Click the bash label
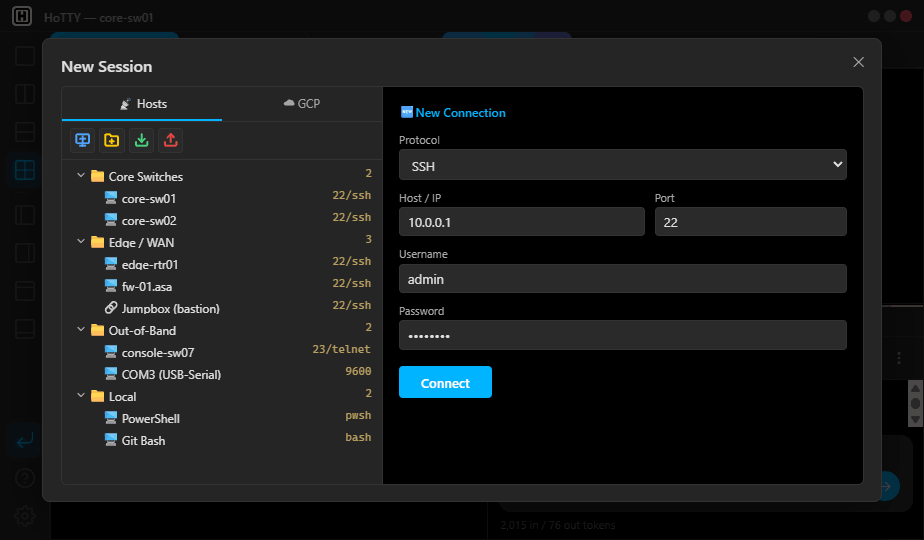The height and width of the screenshot is (540, 924). pos(358,437)
